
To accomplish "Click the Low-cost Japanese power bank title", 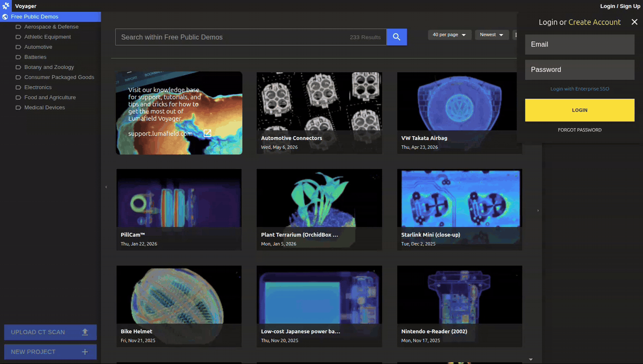I will (x=300, y=331).
